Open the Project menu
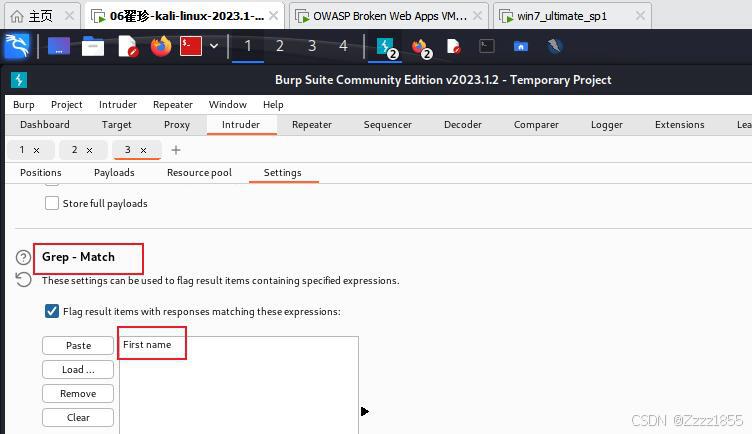The width and height of the screenshot is (752, 434). (67, 105)
